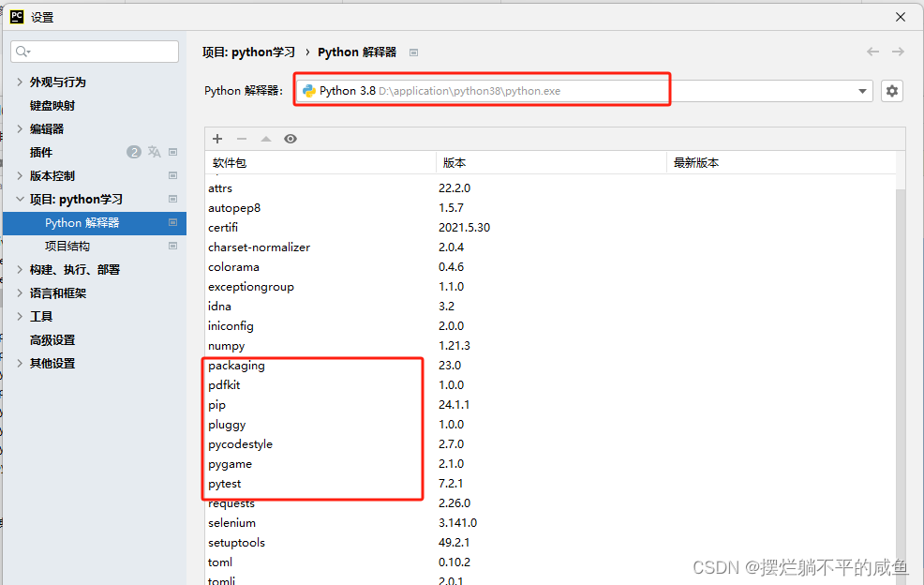This screenshot has width=924, height=585.
Task: Click the navigate forward arrow
Action: point(898,52)
